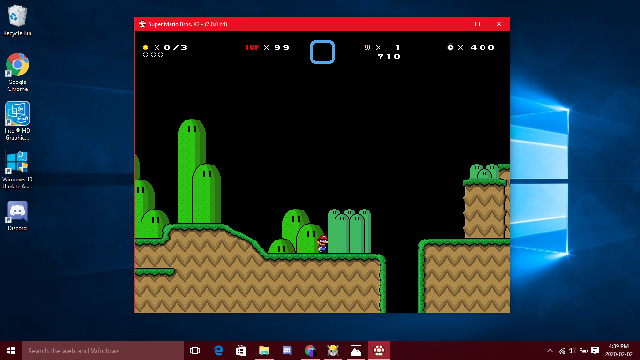Launch Microsoft Edge from the taskbar
640x360 pixels.
[x=218, y=351]
